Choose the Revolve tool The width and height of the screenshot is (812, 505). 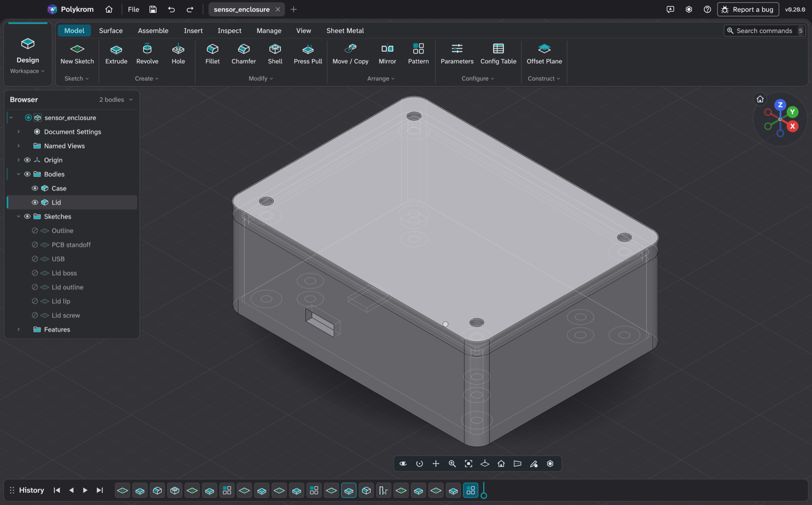[x=147, y=54]
